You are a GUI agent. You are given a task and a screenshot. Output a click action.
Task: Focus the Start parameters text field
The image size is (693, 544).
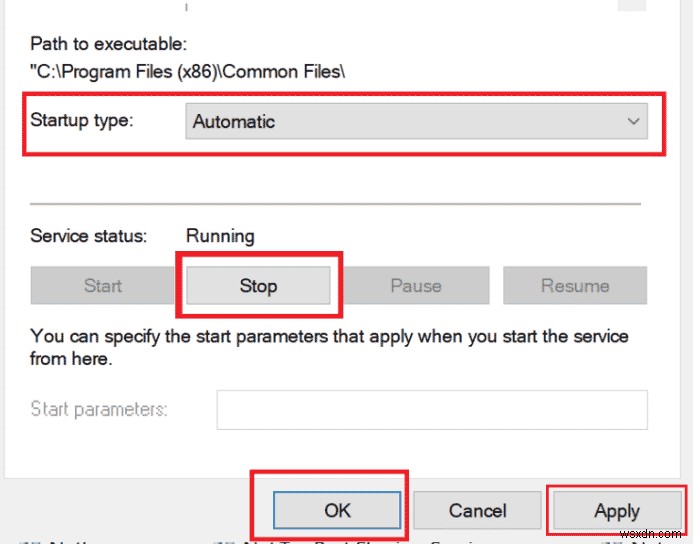pyautogui.click(x=432, y=410)
